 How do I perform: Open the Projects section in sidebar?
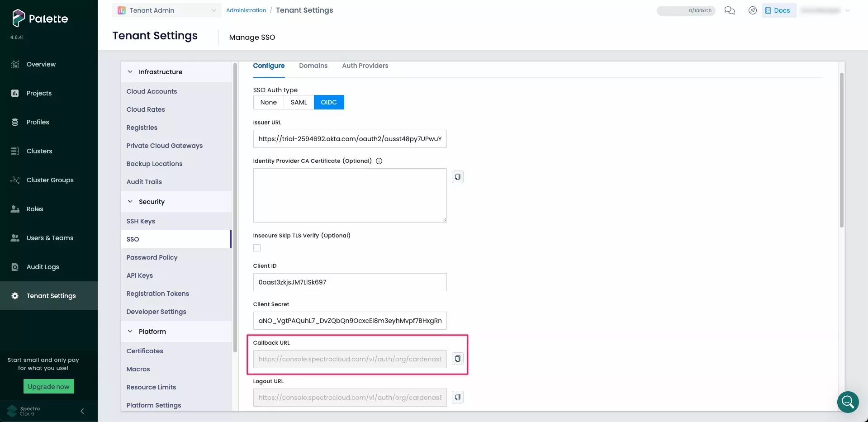38,93
